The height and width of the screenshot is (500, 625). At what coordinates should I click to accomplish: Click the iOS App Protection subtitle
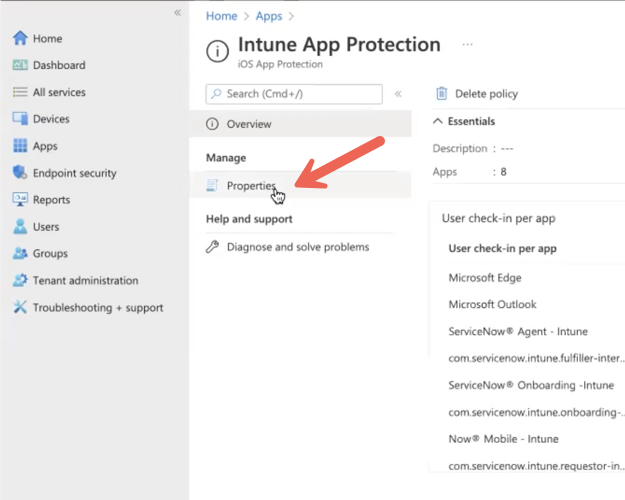(280, 64)
